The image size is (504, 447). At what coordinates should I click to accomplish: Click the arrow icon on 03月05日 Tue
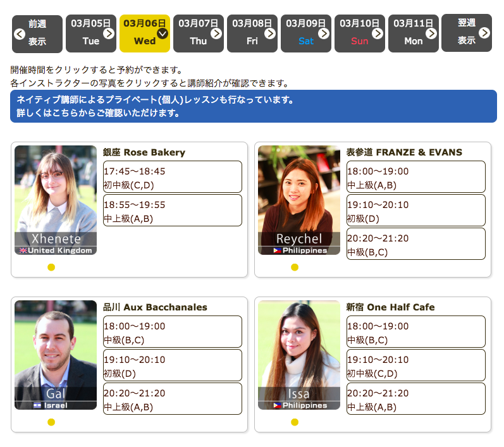pos(109,34)
